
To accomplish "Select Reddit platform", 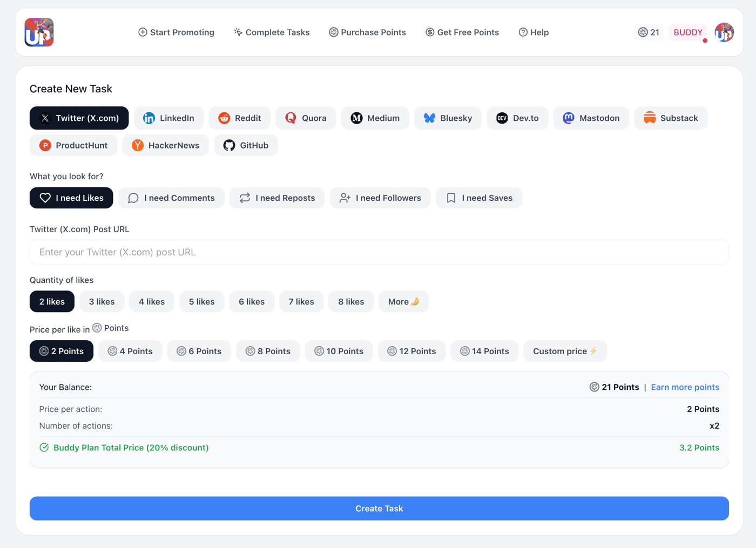I will tap(239, 118).
